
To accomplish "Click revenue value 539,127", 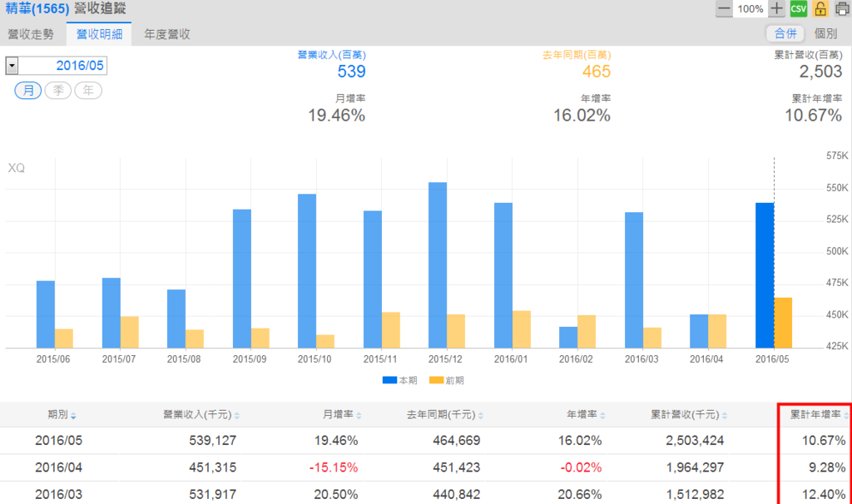I will click(x=212, y=441).
